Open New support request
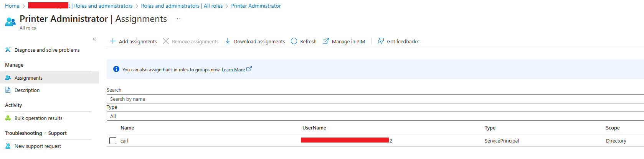Viewport: 644px width, 159px height. click(x=38, y=146)
